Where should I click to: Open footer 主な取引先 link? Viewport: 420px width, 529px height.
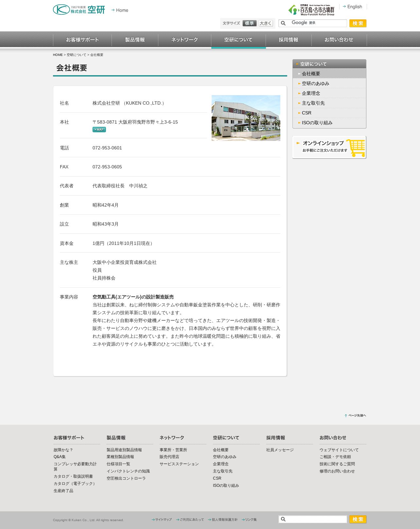click(223, 471)
